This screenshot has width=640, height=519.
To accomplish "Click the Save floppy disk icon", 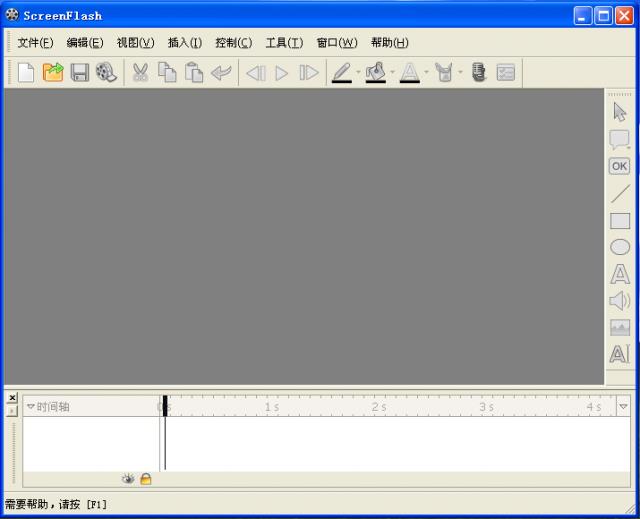I will pyautogui.click(x=79, y=72).
